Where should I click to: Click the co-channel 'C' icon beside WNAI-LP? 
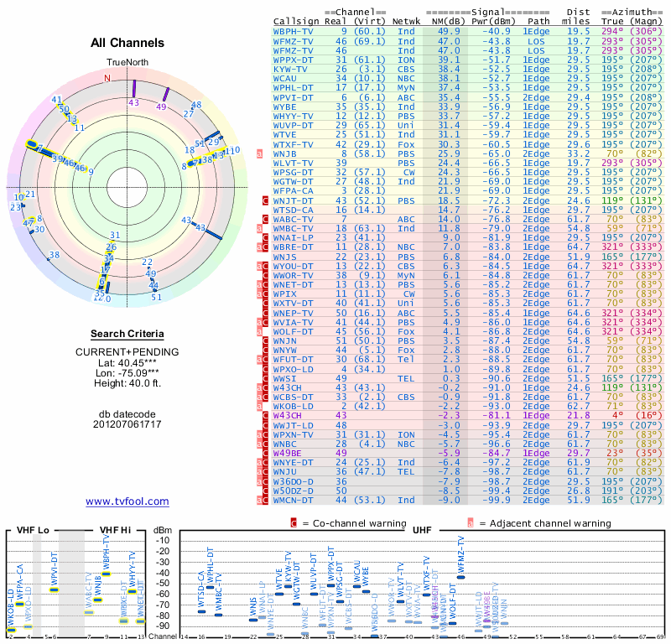(x=265, y=238)
